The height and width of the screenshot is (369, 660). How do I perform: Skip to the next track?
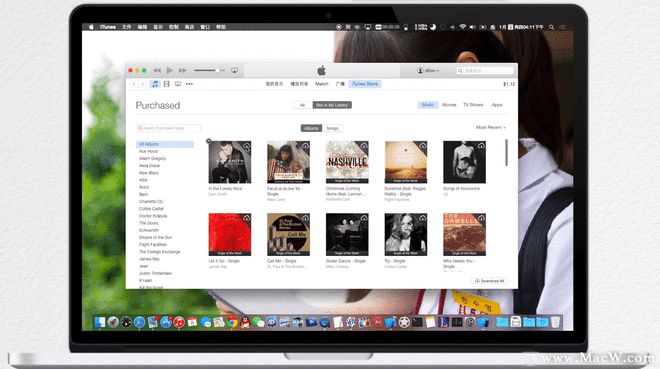click(183, 70)
